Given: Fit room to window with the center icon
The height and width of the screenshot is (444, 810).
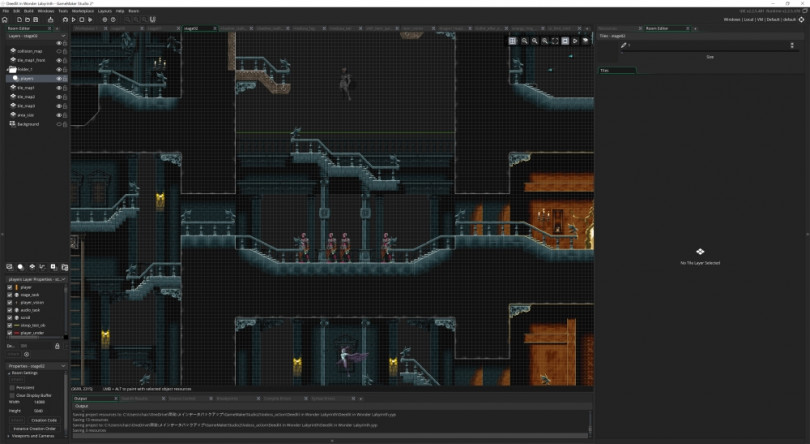Looking at the screenshot, I should (x=555, y=41).
